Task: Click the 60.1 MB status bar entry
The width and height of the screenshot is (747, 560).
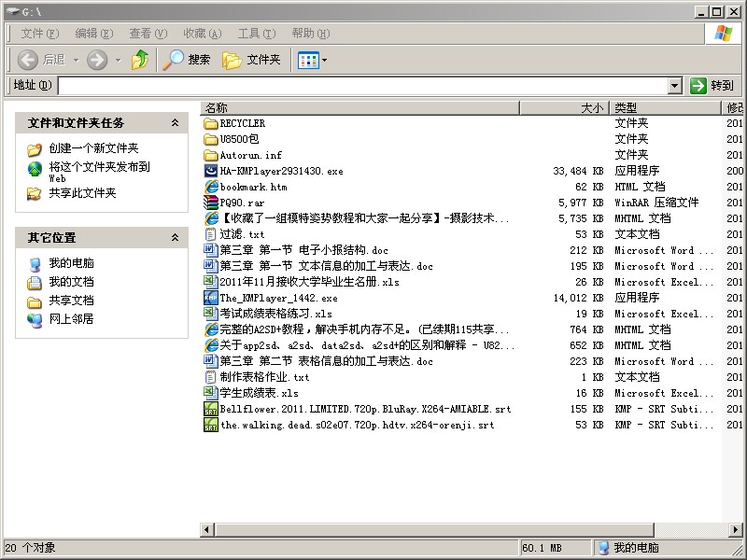Action: pyautogui.click(x=542, y=548)
